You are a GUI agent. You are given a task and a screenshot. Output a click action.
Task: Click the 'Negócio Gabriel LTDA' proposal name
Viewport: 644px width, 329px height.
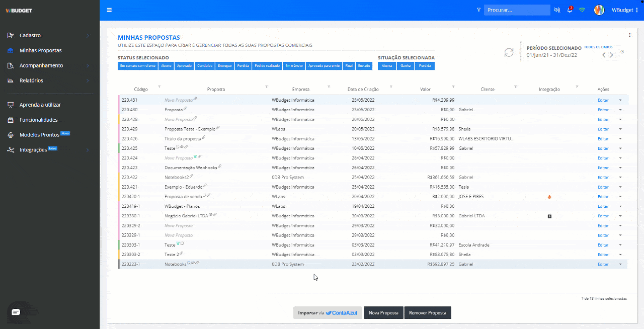pos(186,216)
